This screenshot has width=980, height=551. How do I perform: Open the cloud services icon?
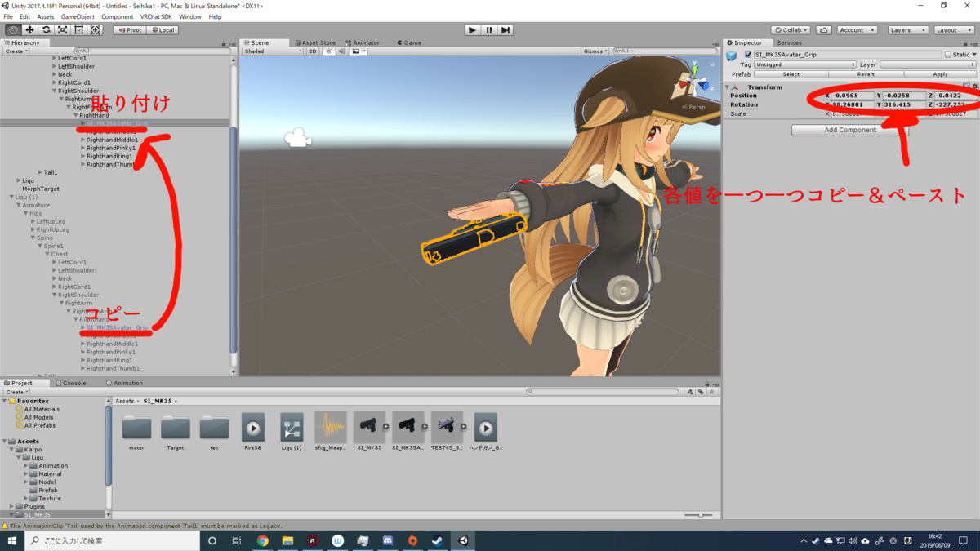coord(824,30)
